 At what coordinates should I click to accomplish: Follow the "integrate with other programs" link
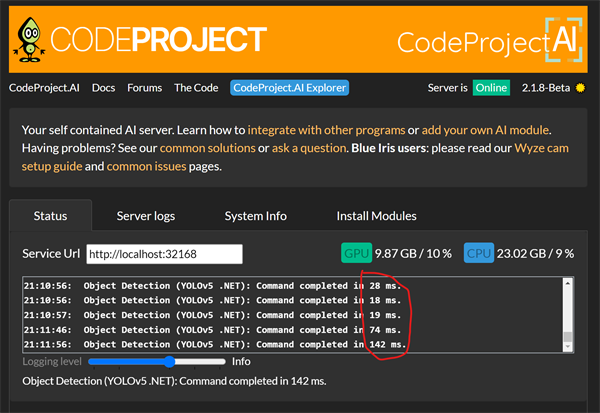pyautogui.click(x=326, y=130)
